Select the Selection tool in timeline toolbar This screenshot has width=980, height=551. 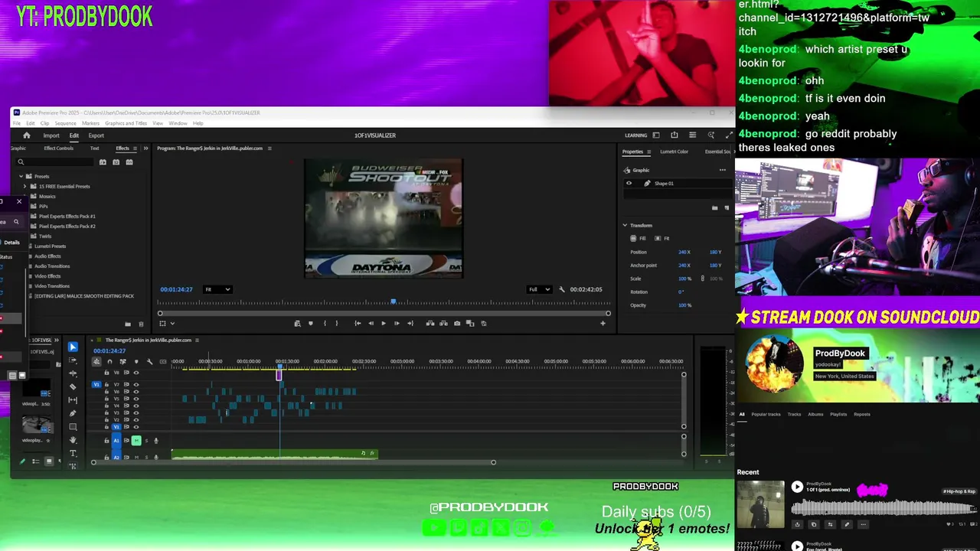click(x=73, y=347)
